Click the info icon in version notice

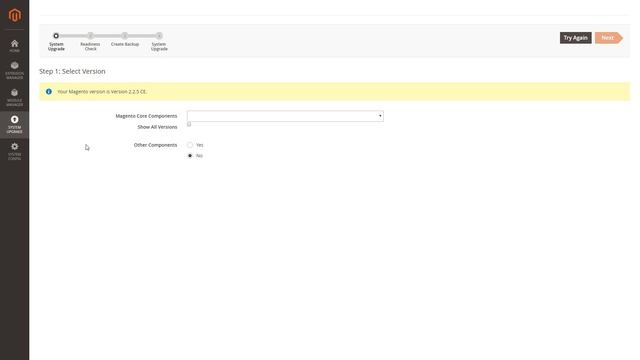click(49, 91)
